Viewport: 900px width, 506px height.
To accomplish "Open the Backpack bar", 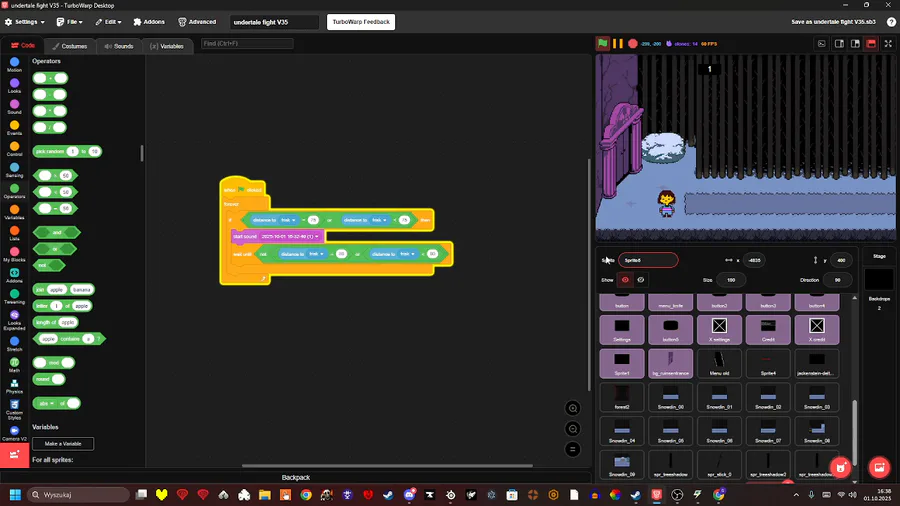I will pyautogui.click(x=296, y=477).
